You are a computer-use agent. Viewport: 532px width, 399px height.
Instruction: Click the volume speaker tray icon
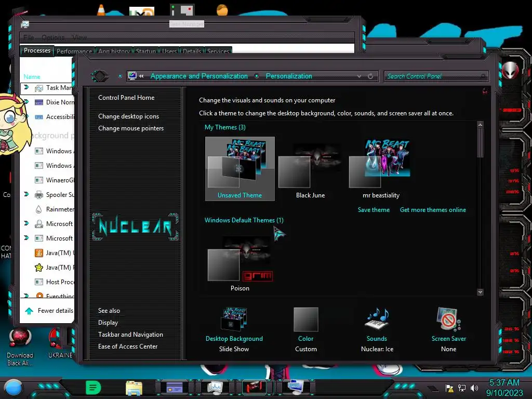pyautogui.click(x=474, y=388)
